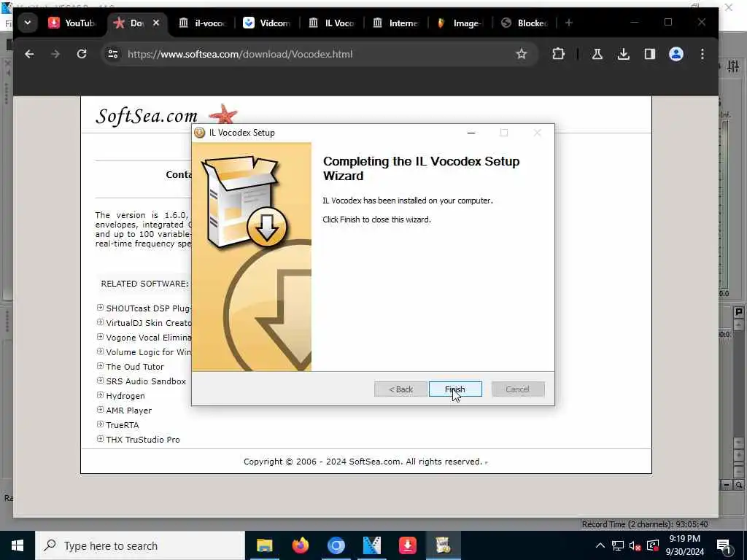Switch to the Blocked tab
Screen dimensions: 747x560
click(525, 23)
